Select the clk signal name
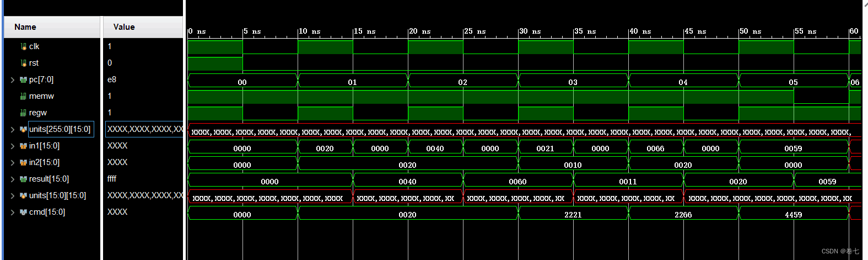Viewport: 868px width, 260px height. click(x=34, y=46)
